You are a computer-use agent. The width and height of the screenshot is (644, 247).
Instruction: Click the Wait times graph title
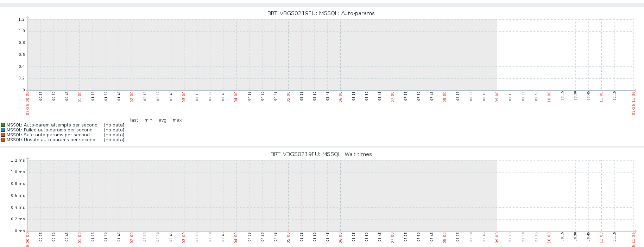click(x=321, y=154)
